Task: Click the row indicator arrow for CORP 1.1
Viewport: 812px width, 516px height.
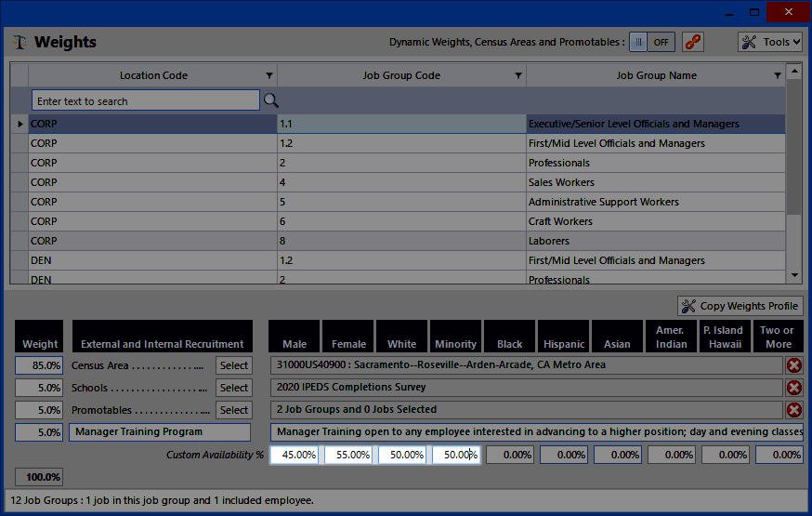Action: 20,124
